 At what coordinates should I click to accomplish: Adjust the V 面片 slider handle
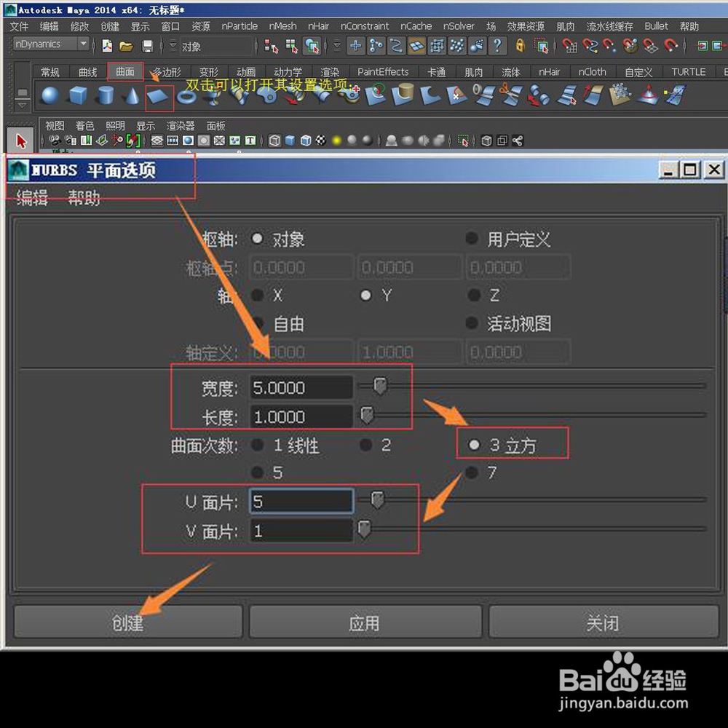(x=364, y=529)
